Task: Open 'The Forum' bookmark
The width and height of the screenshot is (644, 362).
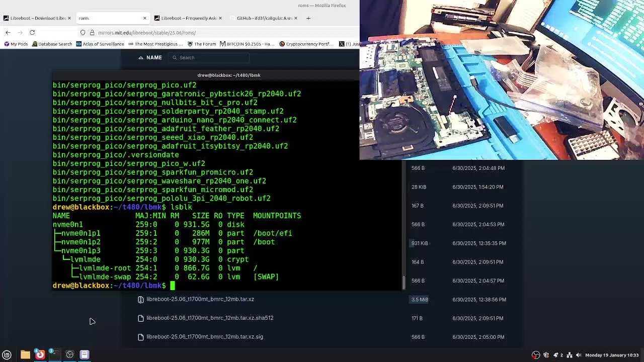Action: click(201, 44)
